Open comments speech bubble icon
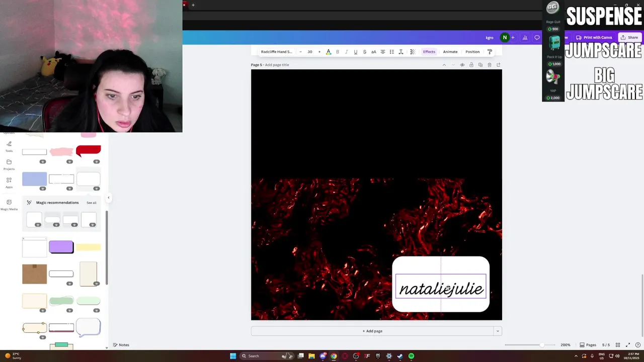Image resolution: width=644 pixels, height=362 pixels. [x=537, y=38]
